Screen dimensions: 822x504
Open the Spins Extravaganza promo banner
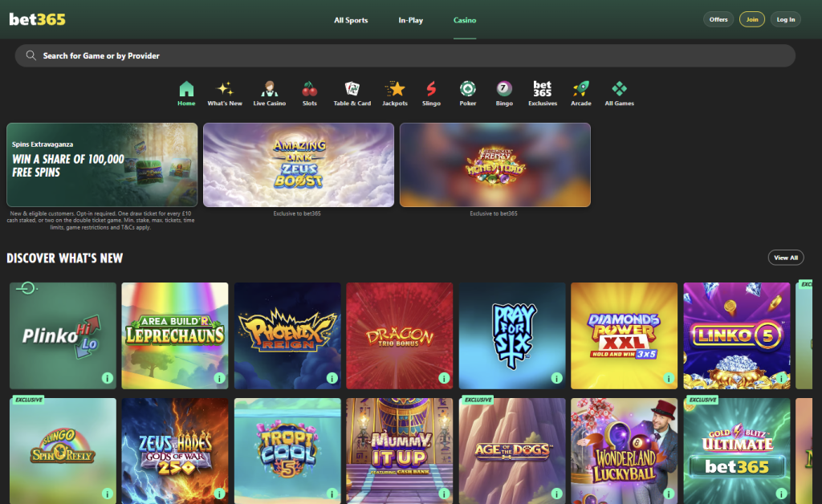coord(102,165)
